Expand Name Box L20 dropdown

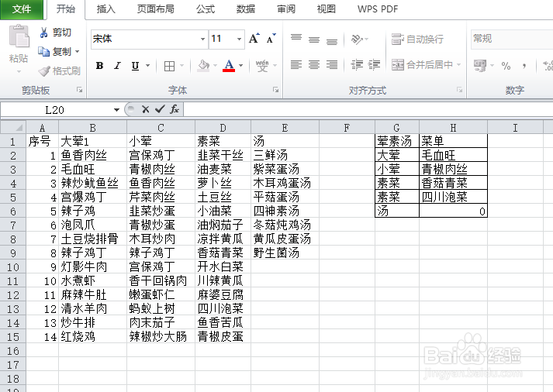[116, 110]
